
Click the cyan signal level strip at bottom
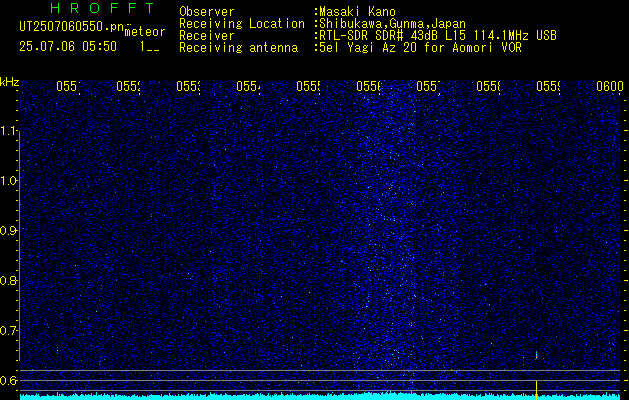(320, 397)
